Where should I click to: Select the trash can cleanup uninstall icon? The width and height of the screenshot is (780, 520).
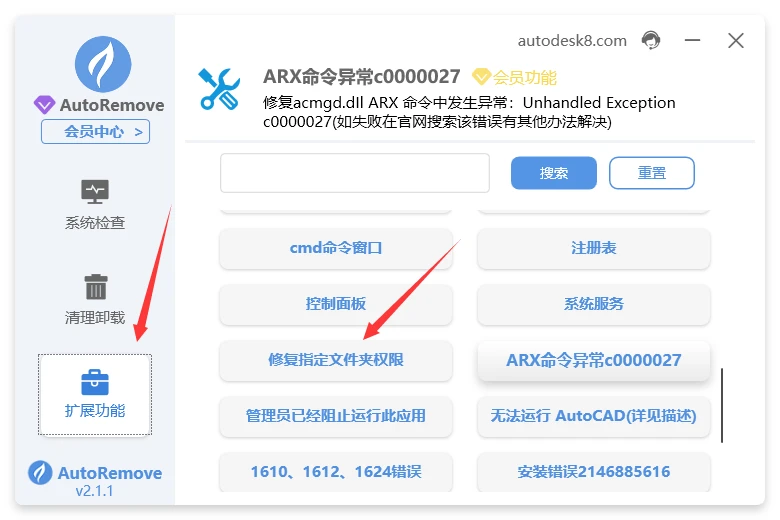pos(96,287)
